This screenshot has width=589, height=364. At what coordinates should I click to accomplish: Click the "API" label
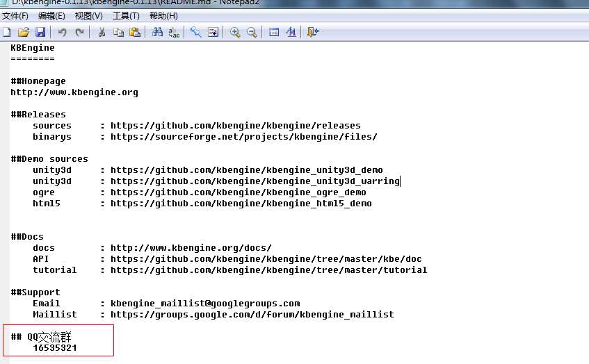pos(40,259)
